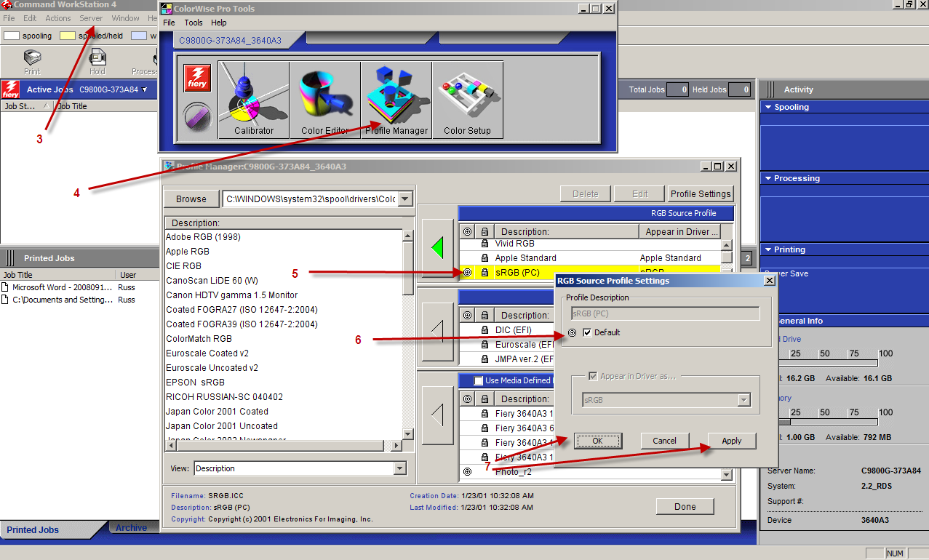Open the View Description dropdown
The width and height of the screenshot is (929, 560).
399,468
